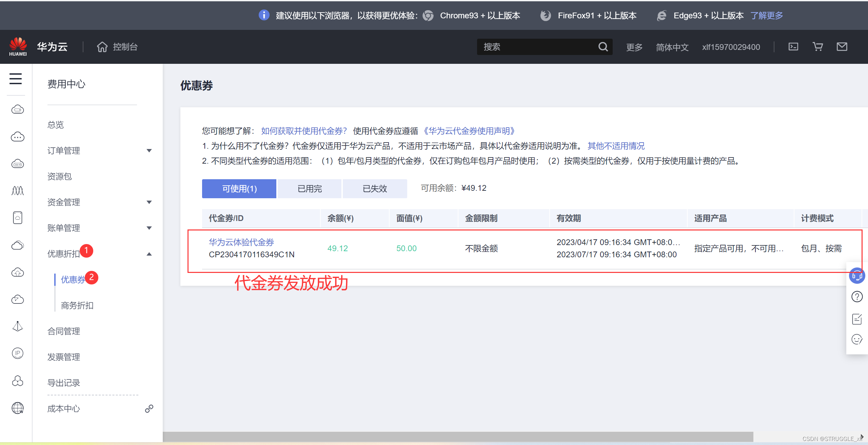Image resolution: width=868 pixels, height=445 pixels.
Task: Click the shopping cart icon
Action: [x=817, y=47]
